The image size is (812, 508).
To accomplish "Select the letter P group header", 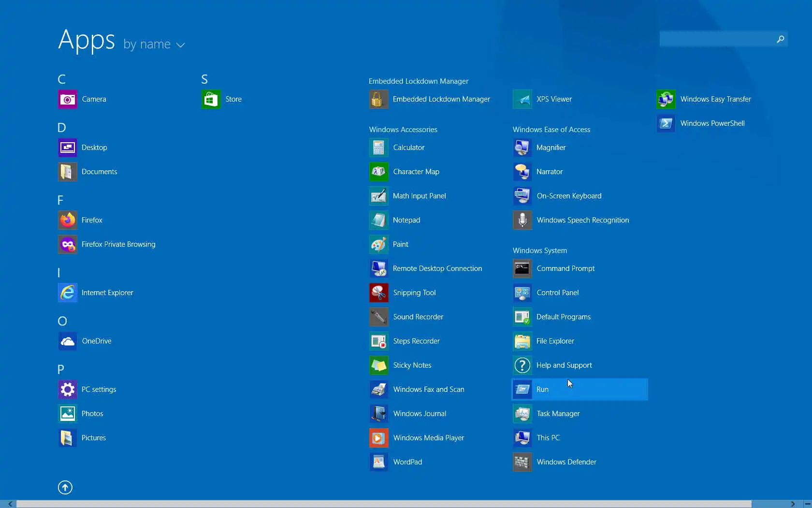I will point(61,370).
